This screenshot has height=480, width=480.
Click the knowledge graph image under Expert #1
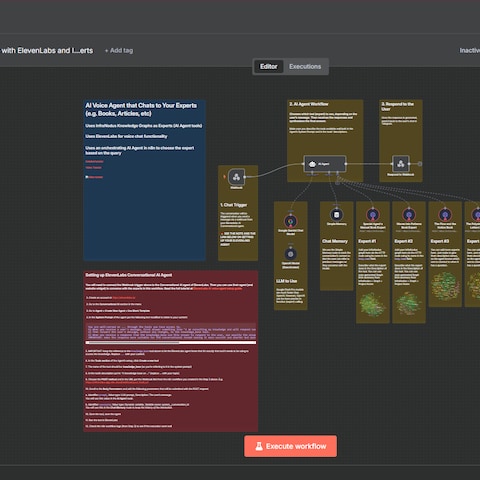coord(372,304)
